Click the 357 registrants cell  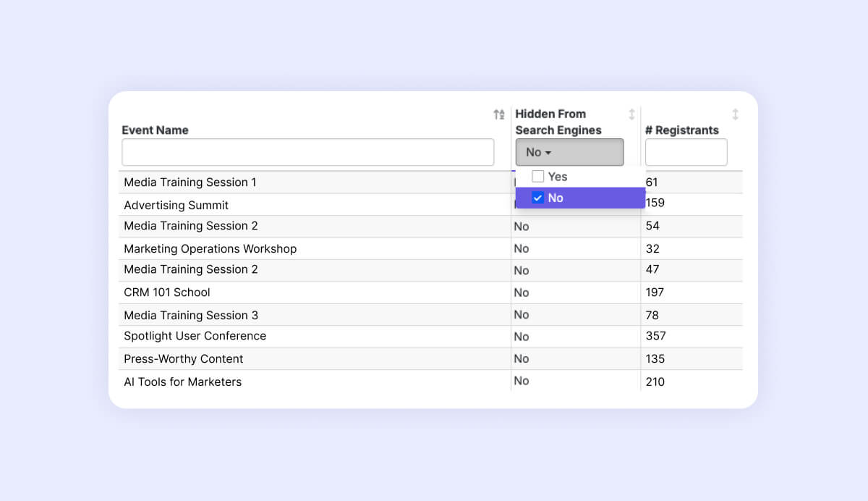[655, 336]
